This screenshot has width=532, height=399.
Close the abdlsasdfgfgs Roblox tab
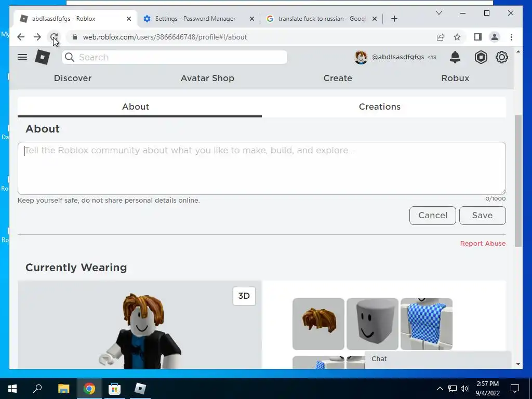pyautogui.click(x=129, y=19)
